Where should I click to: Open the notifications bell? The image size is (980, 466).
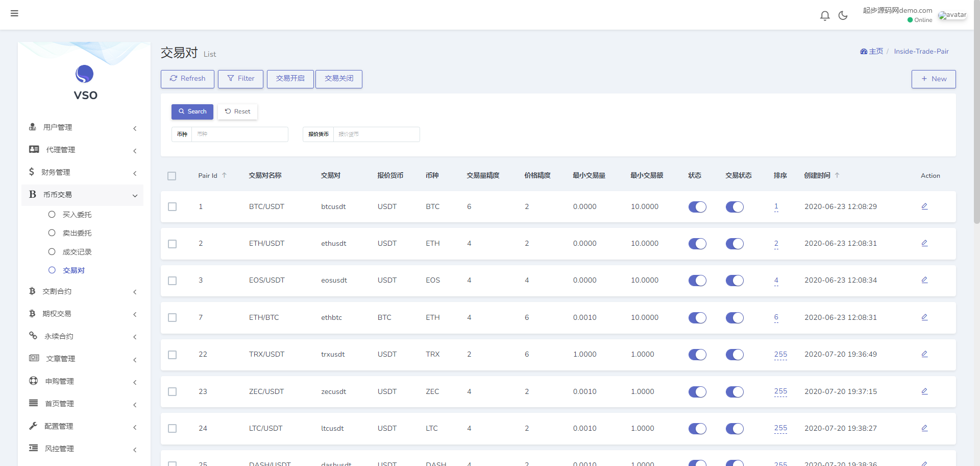(x=824, y=16)
